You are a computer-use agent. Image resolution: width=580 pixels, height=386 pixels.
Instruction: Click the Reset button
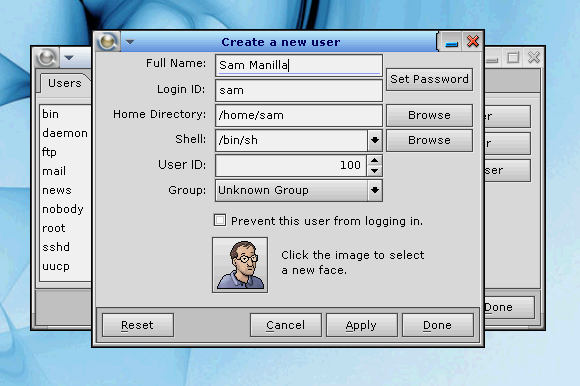138,325
